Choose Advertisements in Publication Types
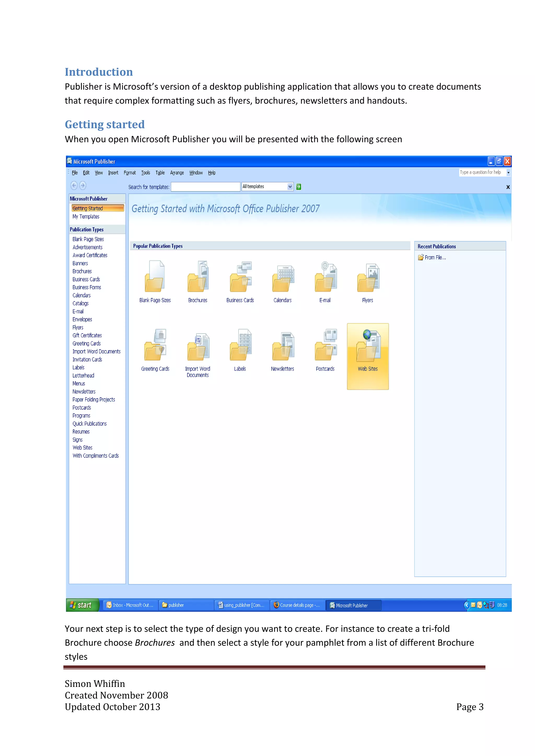The width and height of the screenshot is (535, 756). coord(88,247)
